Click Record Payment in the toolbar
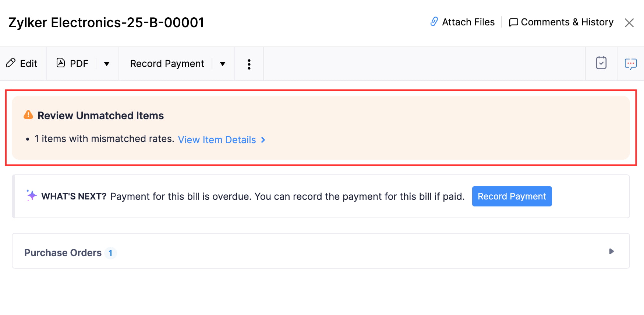Viewport: 644px width, 315px height. (x=167, y=64)
